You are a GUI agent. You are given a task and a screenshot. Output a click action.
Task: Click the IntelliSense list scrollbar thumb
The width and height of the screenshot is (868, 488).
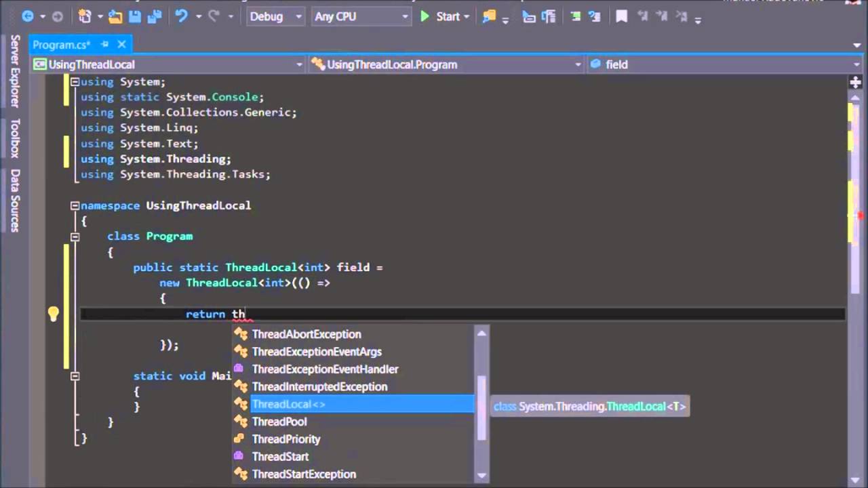click(x=481, y=407)
